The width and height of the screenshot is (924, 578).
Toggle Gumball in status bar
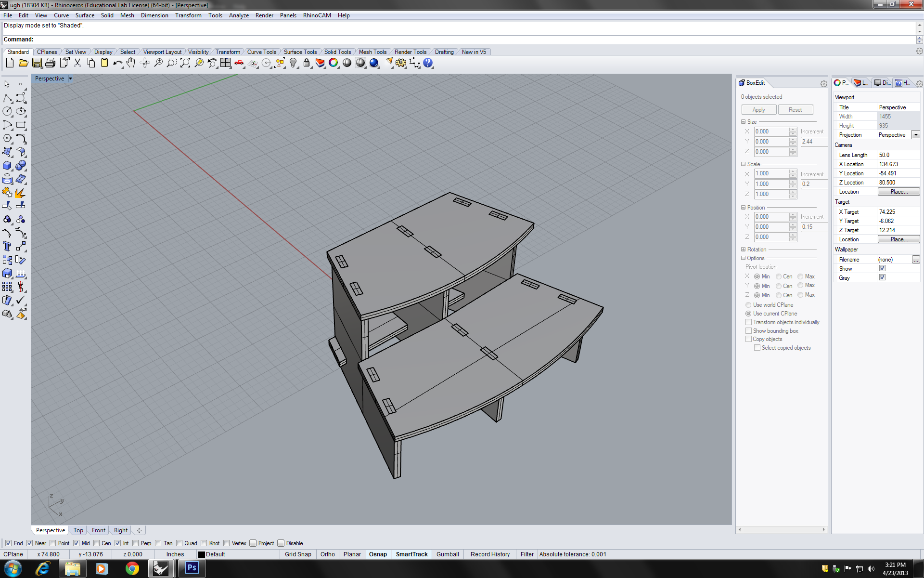point(448,554)
